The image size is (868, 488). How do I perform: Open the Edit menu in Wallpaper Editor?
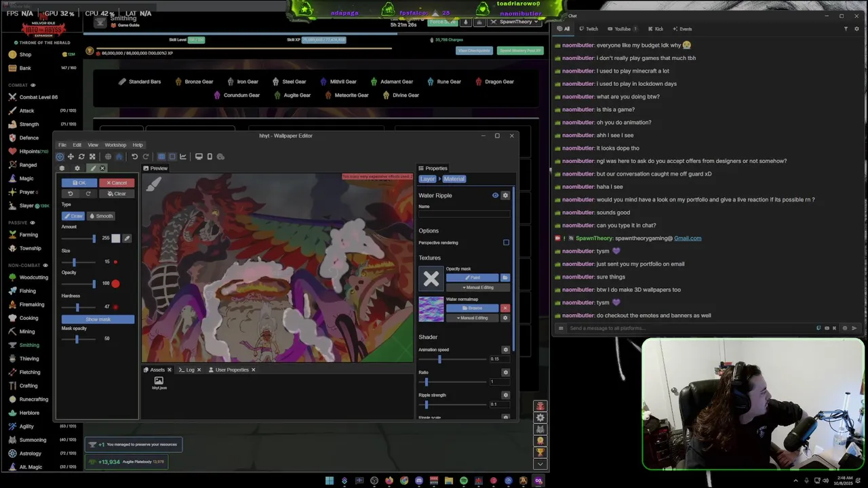[x=77, y=145]
